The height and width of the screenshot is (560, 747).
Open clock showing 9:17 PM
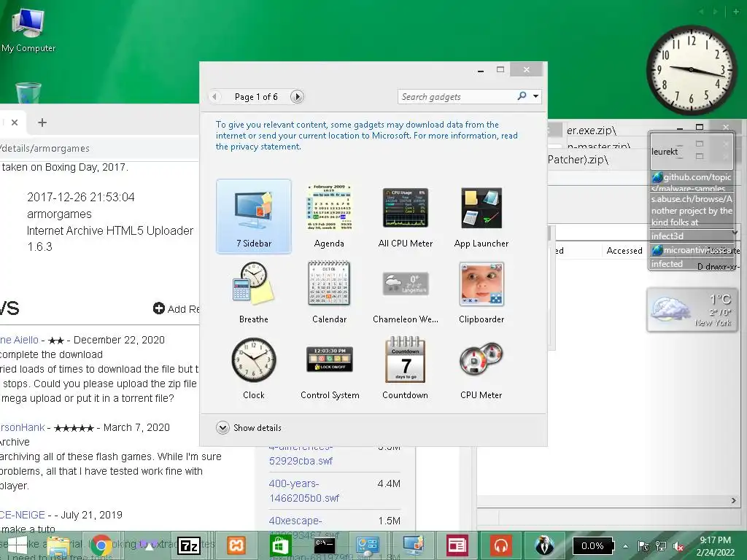[x=715, y=546]
